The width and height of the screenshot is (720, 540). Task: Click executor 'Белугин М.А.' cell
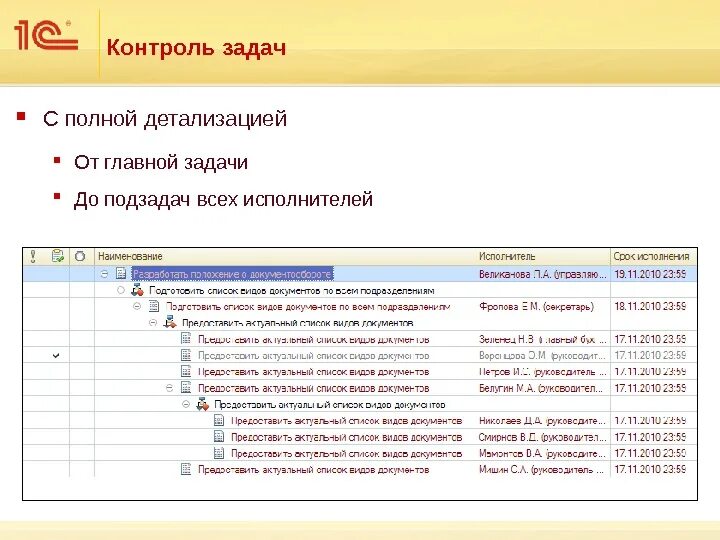click(x=541, y=388)
